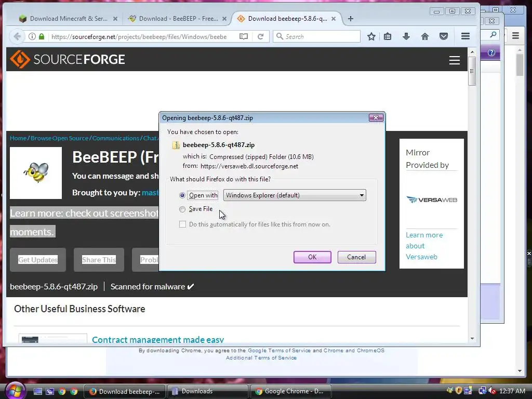Click Switch Between Windows quick launch icon
Viewport: 532px width, 399px height.
click(50, 391)
